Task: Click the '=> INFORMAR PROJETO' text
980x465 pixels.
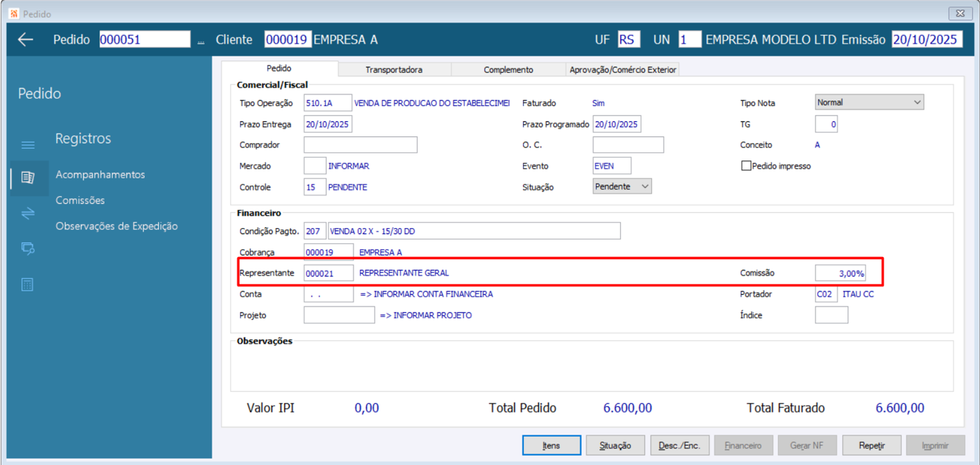Action: [426, 316]
